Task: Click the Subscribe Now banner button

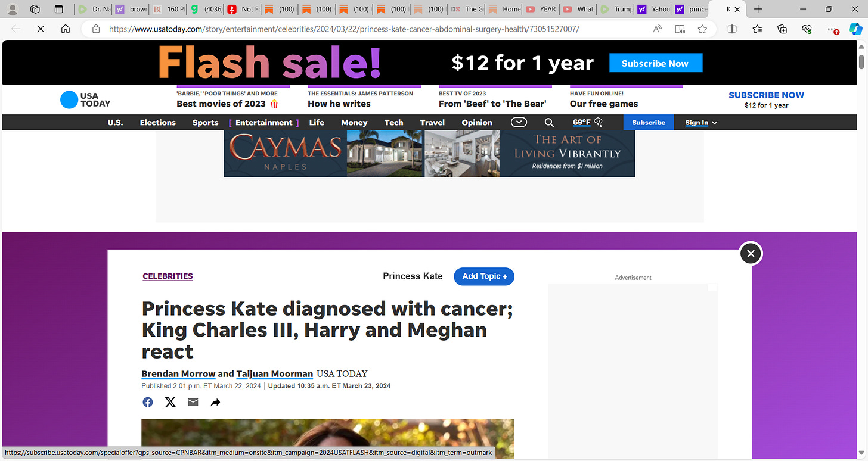Action: pos(655,63)
